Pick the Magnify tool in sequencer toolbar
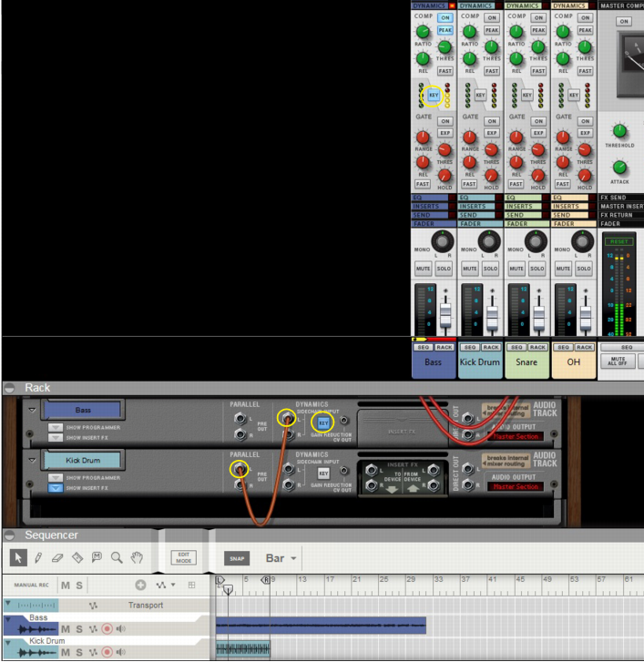The width and height of the screenshot is (644, 662). point(117,557)
